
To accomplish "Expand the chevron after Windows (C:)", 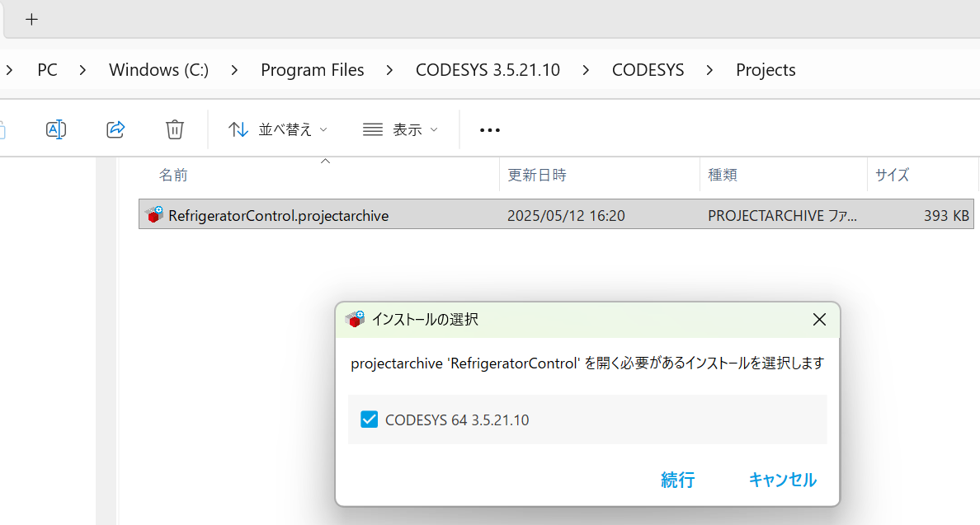I will (x=234, y=70).
